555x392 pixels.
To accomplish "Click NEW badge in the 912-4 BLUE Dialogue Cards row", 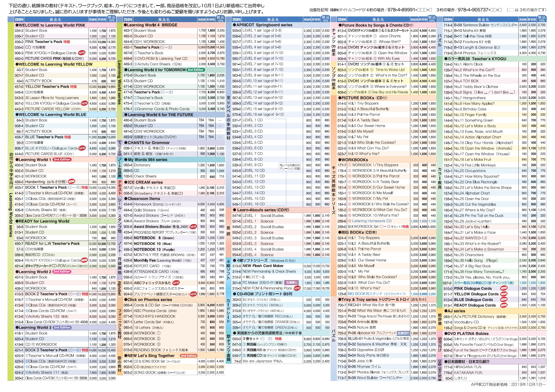I will pos(504,300).
